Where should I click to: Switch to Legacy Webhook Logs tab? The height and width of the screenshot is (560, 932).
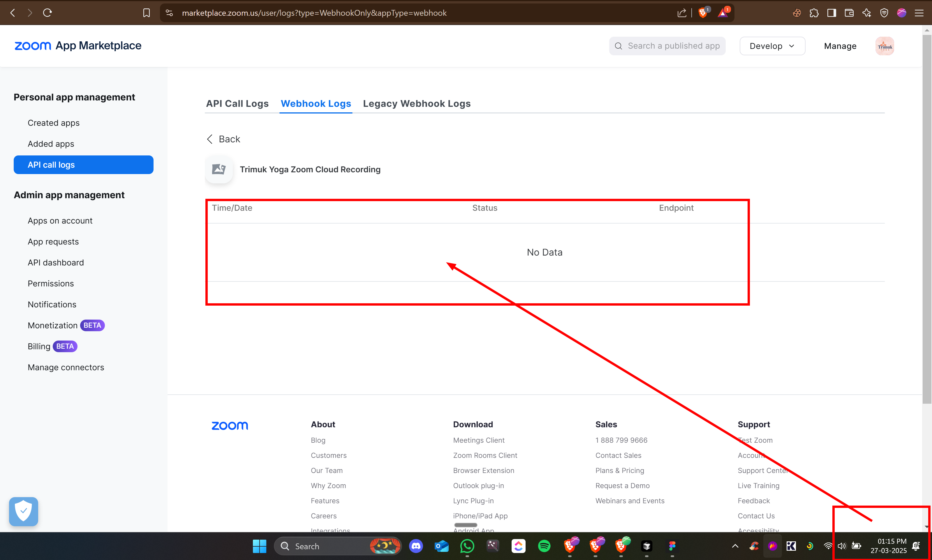point(417,103)
